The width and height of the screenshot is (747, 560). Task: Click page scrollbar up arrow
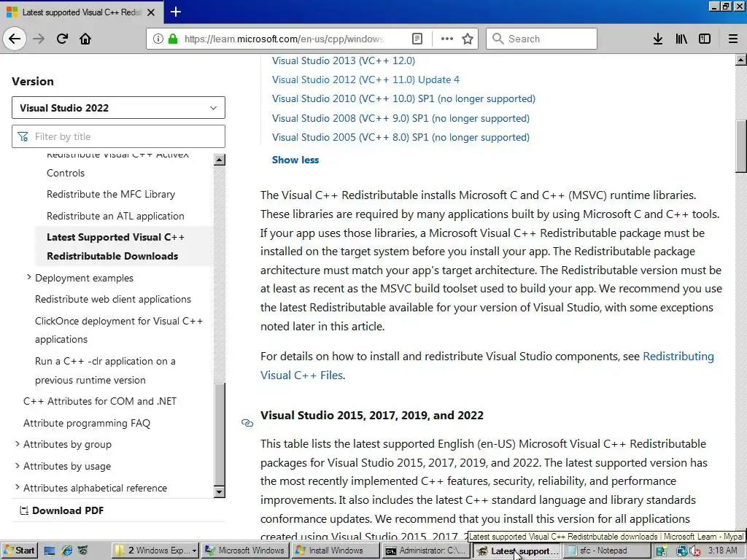click(741, 60)
